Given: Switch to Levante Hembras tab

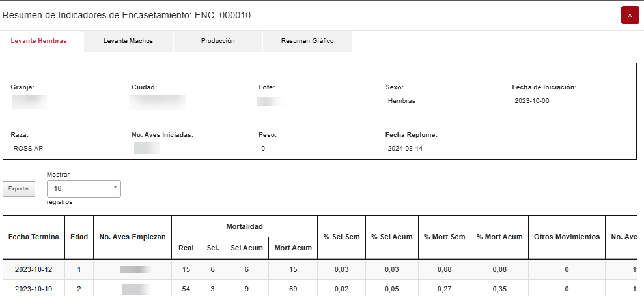Looking at the screenshot, I should [42, 41].
